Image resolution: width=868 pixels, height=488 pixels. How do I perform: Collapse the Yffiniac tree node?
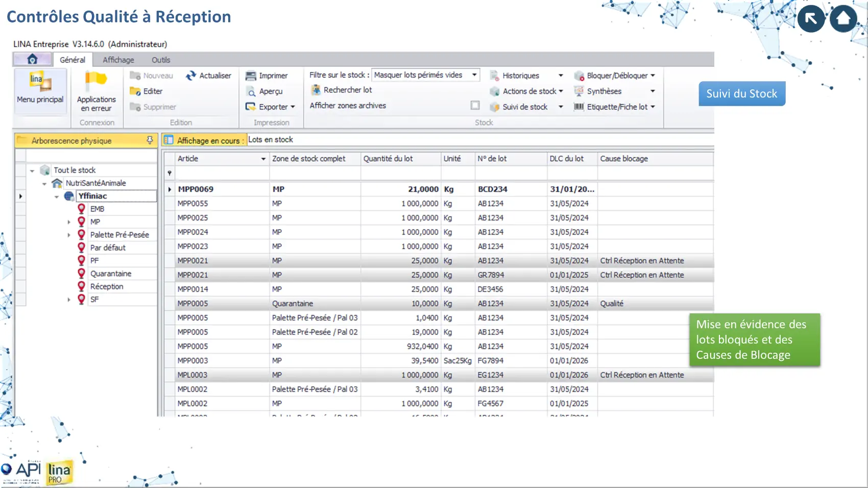(57, 197)
